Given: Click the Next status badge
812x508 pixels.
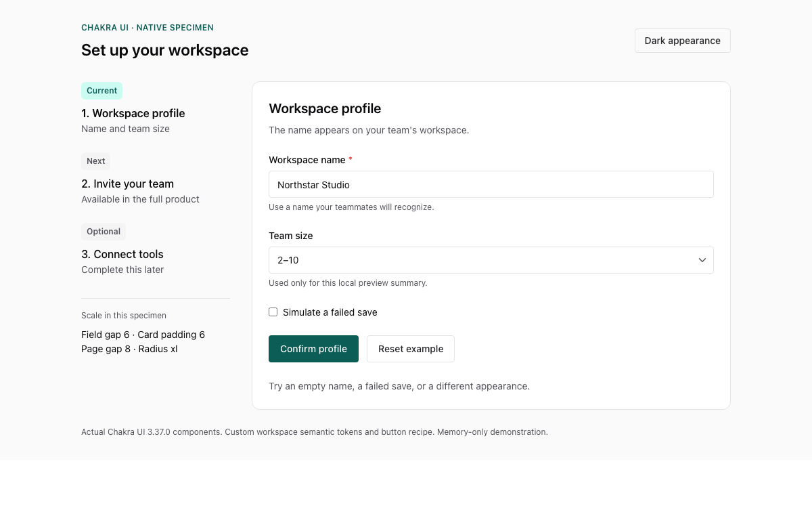Looking at the screenshot, I should (x=95, y=161).
